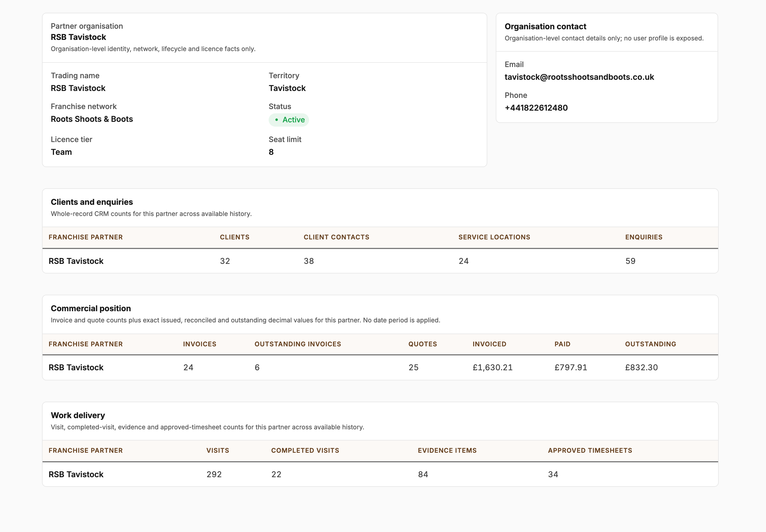Image resolution: width=766 pixels, height=532 pixels.
Task: Select the email tavistock@rootsshootsandboots.co.uk
Action: click(579, 77)
